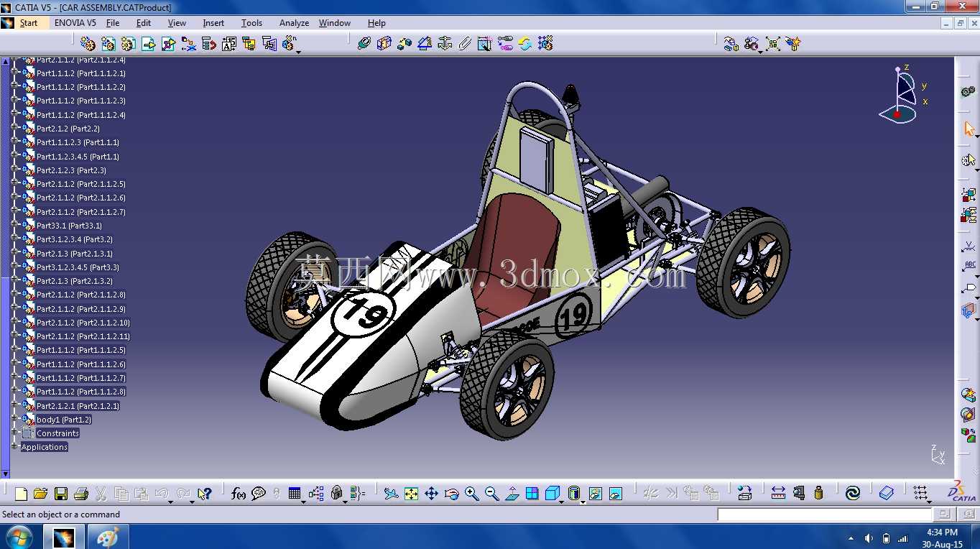Screen dimensions: 980x549
Task: Click Fit All In view icon
Action: [x=411, y=494]
